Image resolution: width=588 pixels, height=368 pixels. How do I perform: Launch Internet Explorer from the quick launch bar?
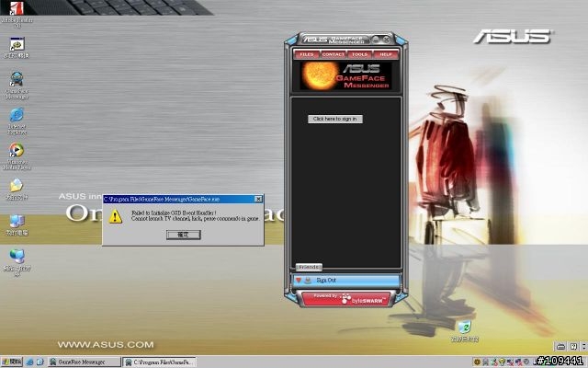tap(29, 362)
